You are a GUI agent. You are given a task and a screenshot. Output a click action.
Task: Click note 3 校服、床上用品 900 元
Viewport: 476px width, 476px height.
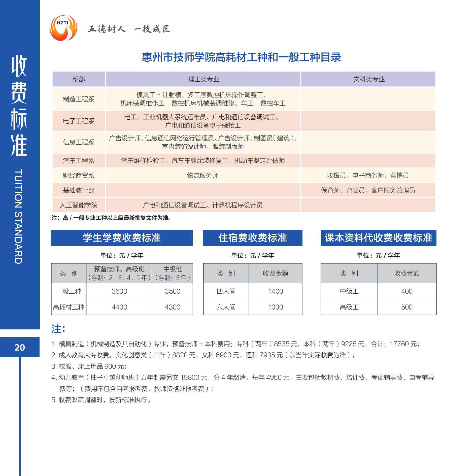click(x=89, y=366)
